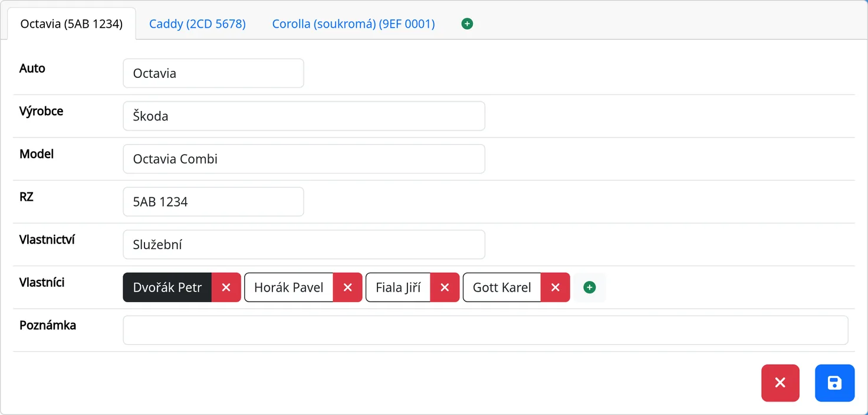Open the Caddy (2CD 5678) tab
Viewport: 868px width, 415px height.
pos(198,24)
